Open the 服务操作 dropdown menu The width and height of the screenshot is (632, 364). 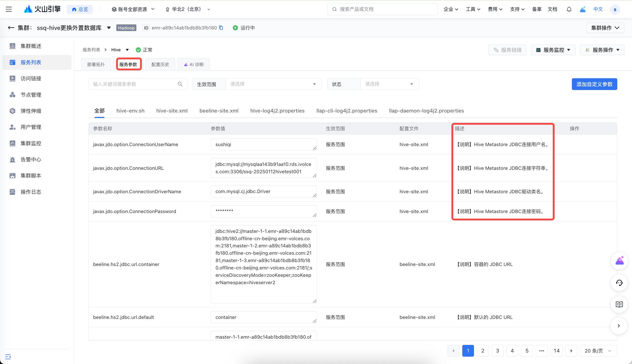[602, 50]
